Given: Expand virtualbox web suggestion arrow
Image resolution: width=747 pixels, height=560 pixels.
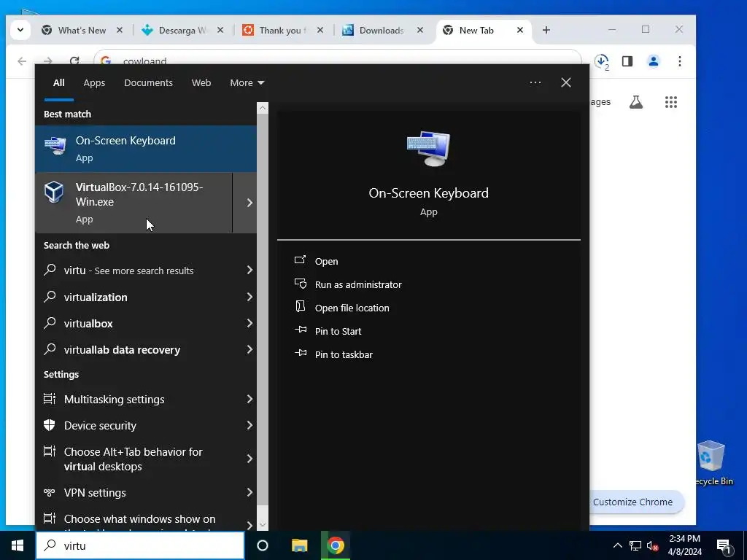Looking at the screenshot, I should click(x=249, y=323).
